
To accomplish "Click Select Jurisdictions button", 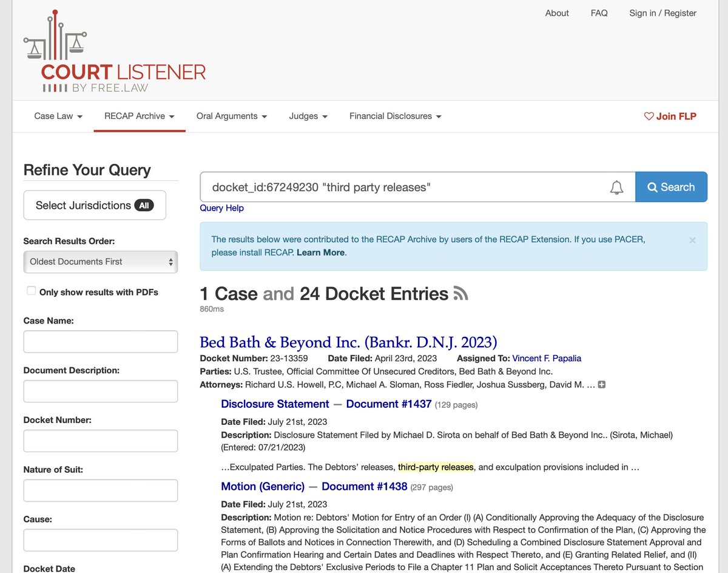I will coord(95,205).
